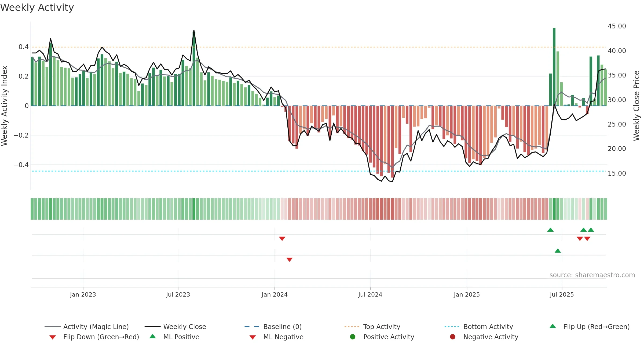Click the tall green bar peak in mid-2023
Screen dimensions: 644x362
point(194,69)
